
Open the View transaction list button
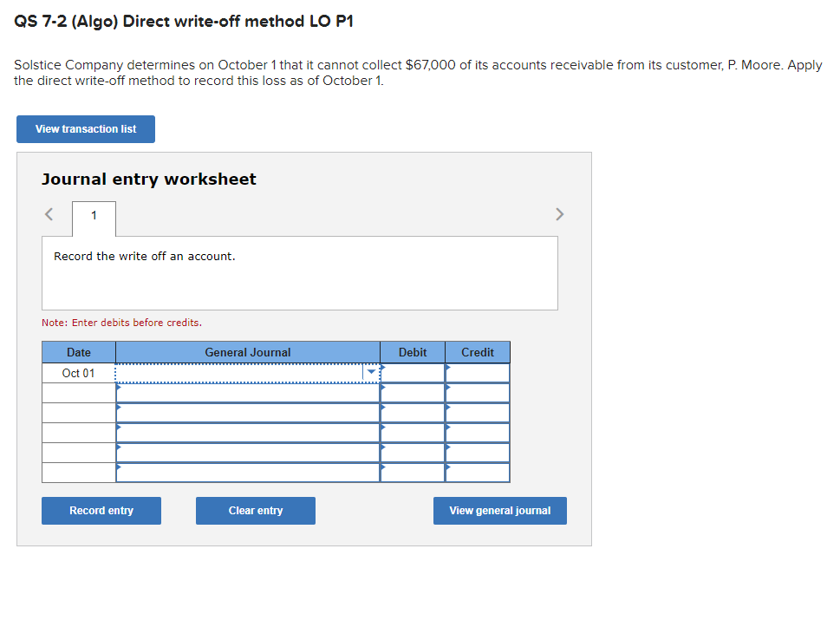[x=85, y=128]
